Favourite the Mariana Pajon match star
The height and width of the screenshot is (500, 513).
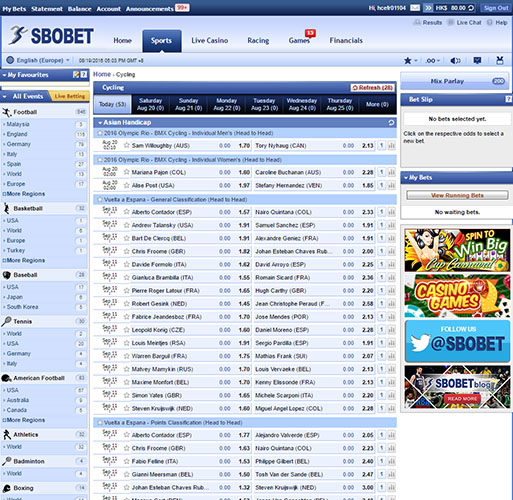pyautogui.click(x=126, y=172)
